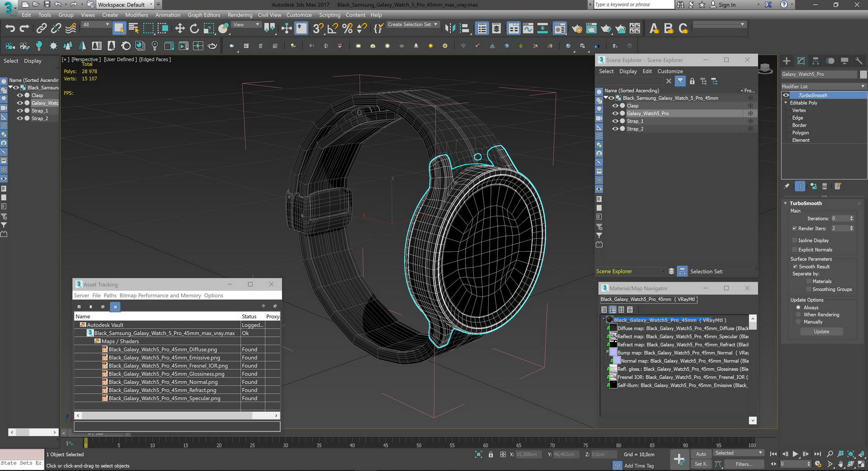Lock selection with the padlock icon
Screen dimensions: 868x471
[x=491, y=454]
